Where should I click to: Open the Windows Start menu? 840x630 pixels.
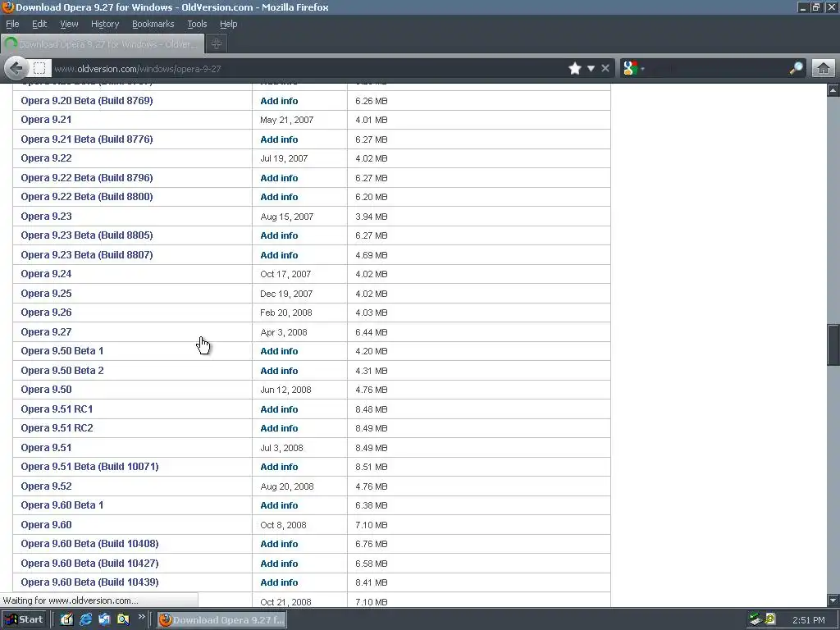click(x=24, y=620)
